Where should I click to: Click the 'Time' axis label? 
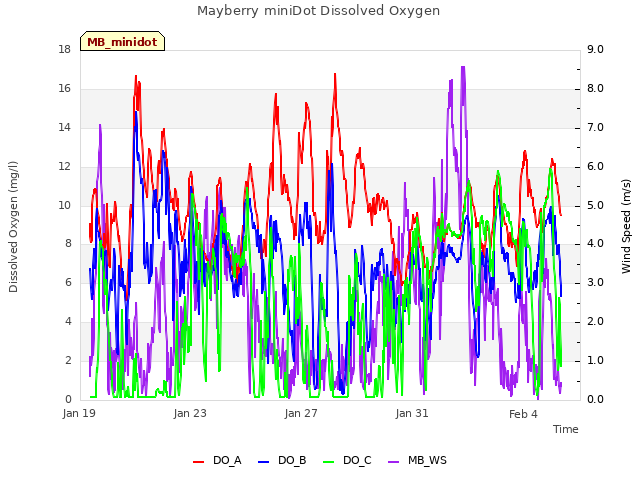566,429
